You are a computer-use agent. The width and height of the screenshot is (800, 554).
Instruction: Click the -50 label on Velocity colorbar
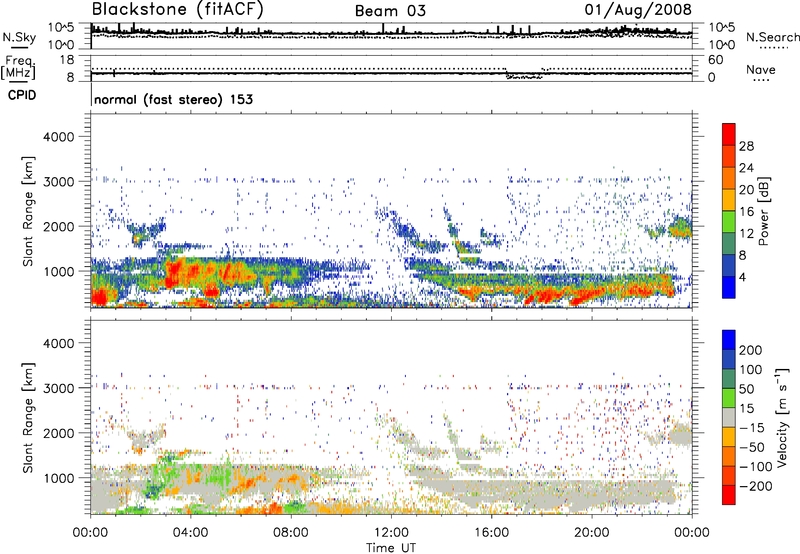coord(751,447)
